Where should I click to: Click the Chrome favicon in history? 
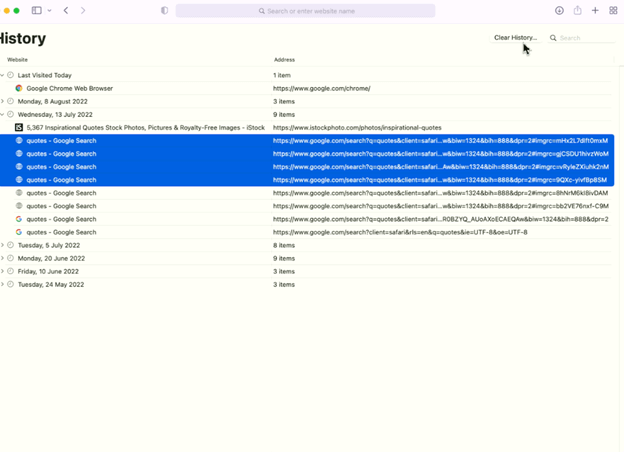pos(19,88)
